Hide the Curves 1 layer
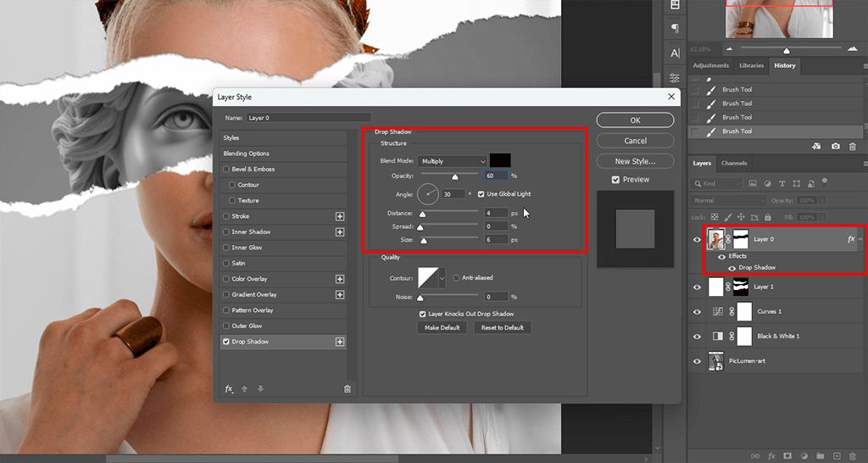Image resolution: width=868 pixels, height=463 pixels. point(697,312)
